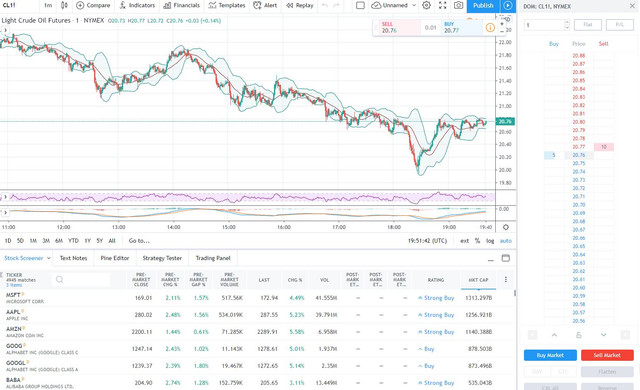
Task: Click the 20.80 price level in DOM
Action: [x=579, y=122]
